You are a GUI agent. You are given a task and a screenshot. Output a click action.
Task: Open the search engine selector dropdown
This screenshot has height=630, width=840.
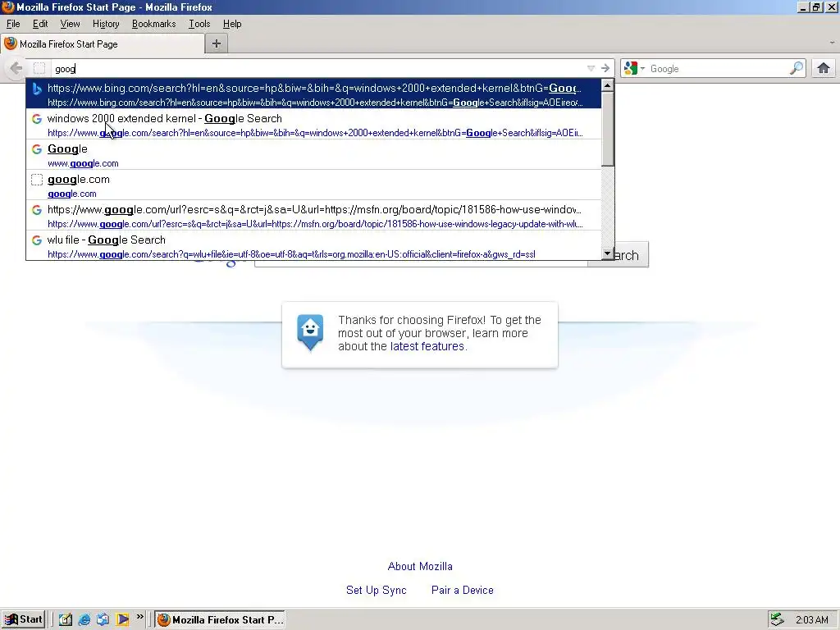click(x=635, y=69)
